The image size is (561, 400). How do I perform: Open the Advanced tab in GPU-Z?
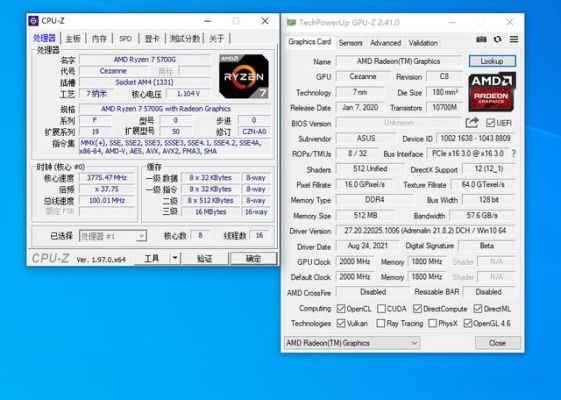click(385, 43)
